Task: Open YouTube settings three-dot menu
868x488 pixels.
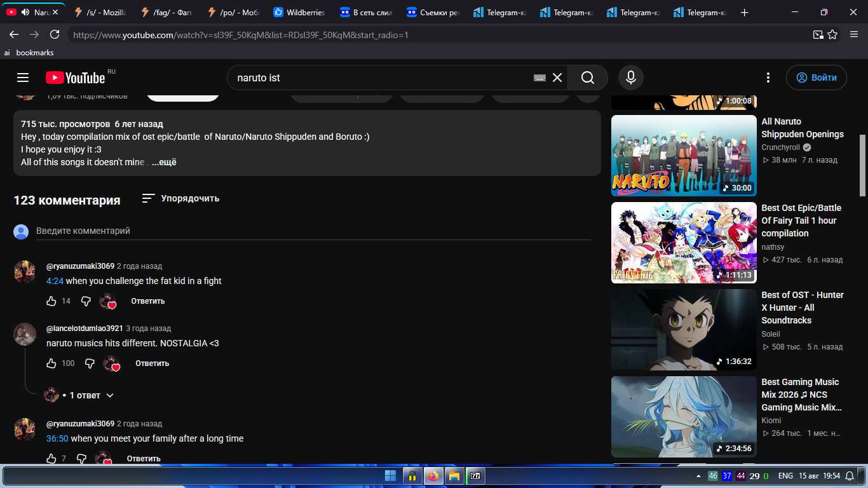Action: pos(768,78)
